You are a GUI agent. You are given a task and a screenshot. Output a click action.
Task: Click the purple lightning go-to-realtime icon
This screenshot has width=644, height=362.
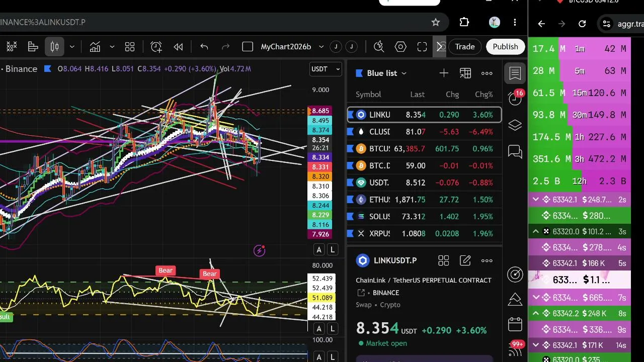click(x=260, y=250)
